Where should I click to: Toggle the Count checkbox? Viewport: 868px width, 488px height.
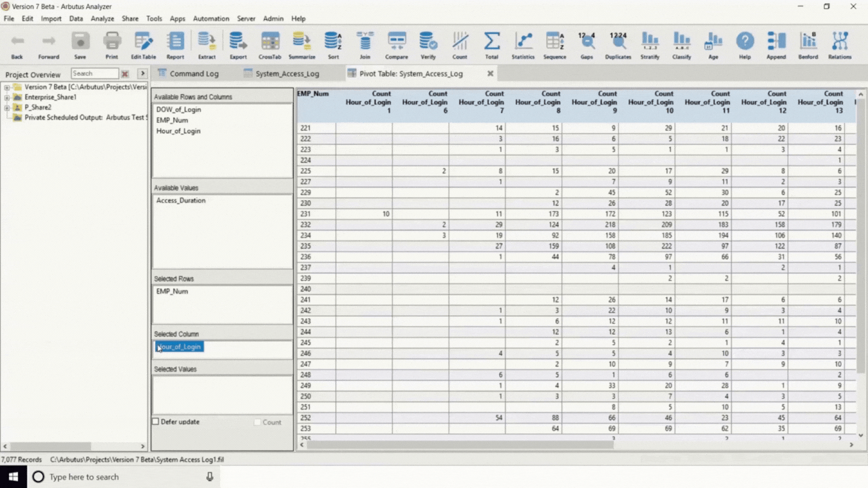(x=257, y=422)
